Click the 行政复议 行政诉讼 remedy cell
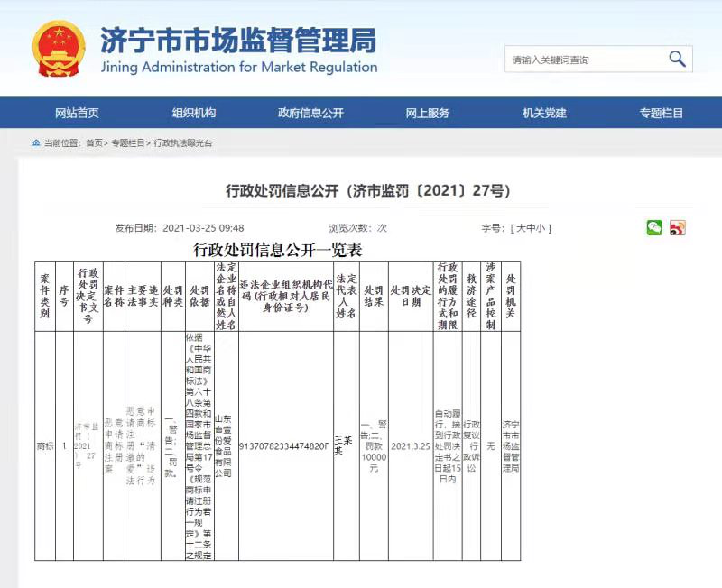The height and width of the screenshot is (588, 722). pyautogui.click(x=471, y=446)
